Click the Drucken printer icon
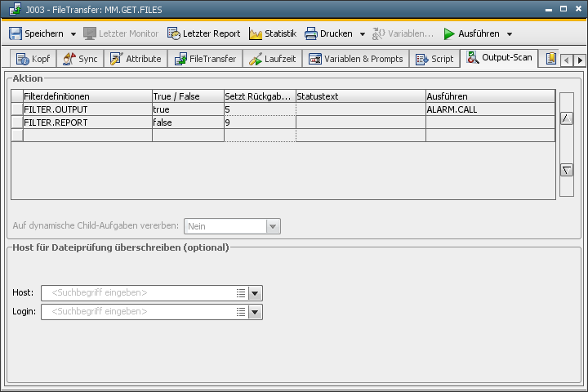The height and width of the screenshot is (392, 588). tap(311, 34)
